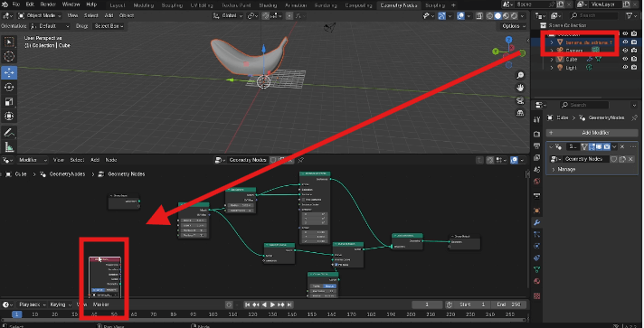Open the Texture properties tab
Image resolution: width=644 pixels, height=328 pixels.
[536, 295]
